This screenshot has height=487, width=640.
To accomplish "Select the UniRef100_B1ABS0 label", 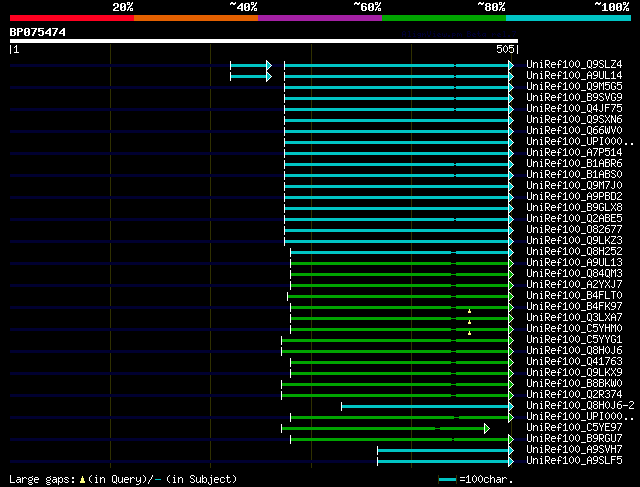I will click(x=574, y=175).
